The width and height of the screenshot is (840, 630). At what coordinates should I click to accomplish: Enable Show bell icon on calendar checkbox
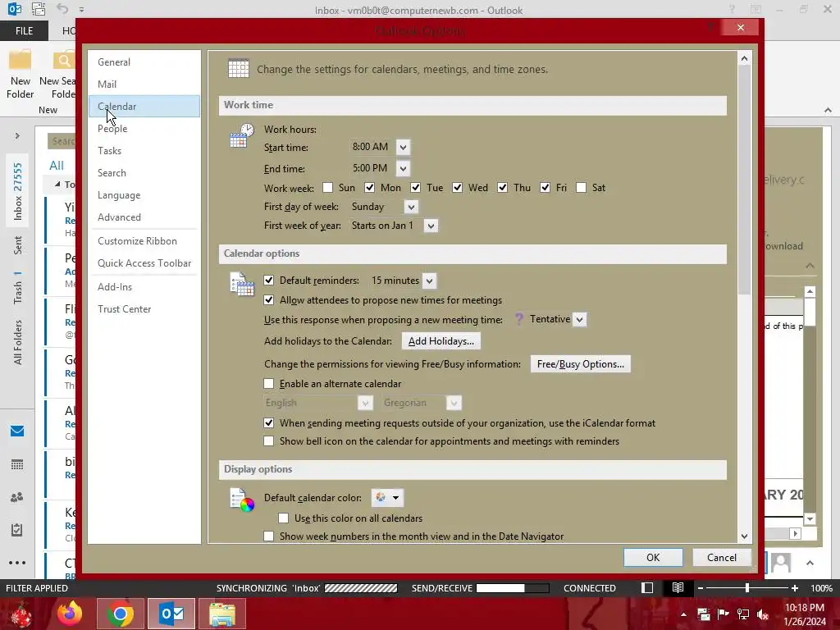coord(269,441)
